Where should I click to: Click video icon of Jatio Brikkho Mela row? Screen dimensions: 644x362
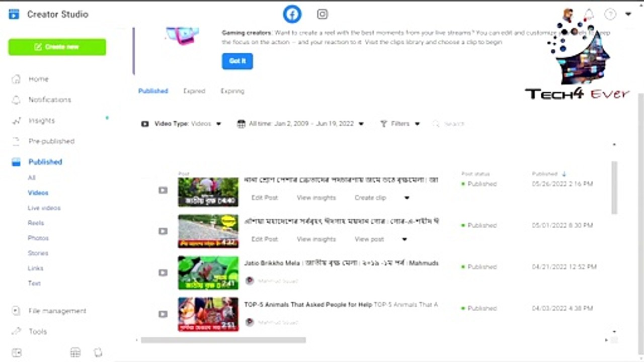(x=163, y=273)
